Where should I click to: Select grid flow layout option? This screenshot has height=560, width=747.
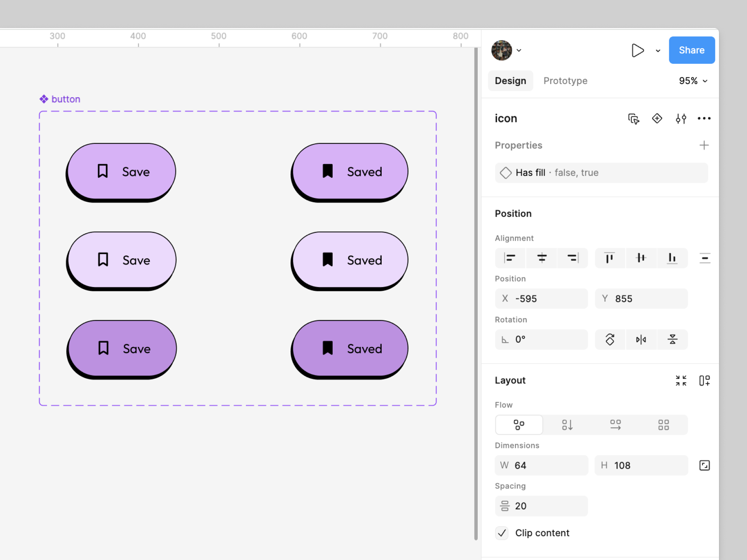coord(663,425)
